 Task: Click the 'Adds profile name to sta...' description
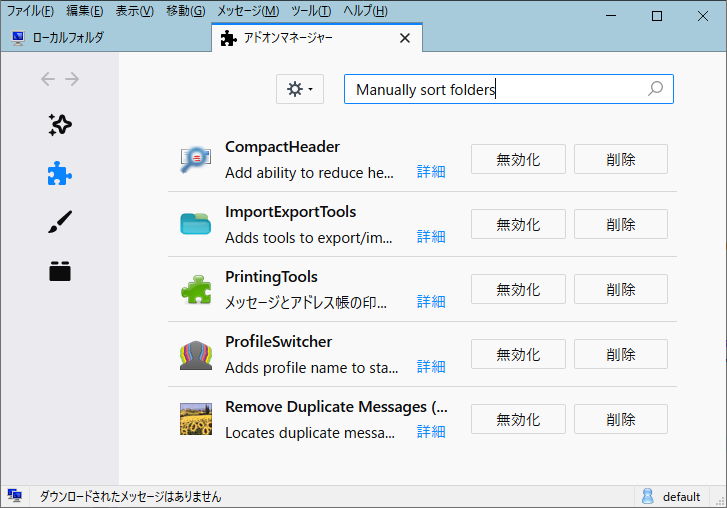coord(312,368)
